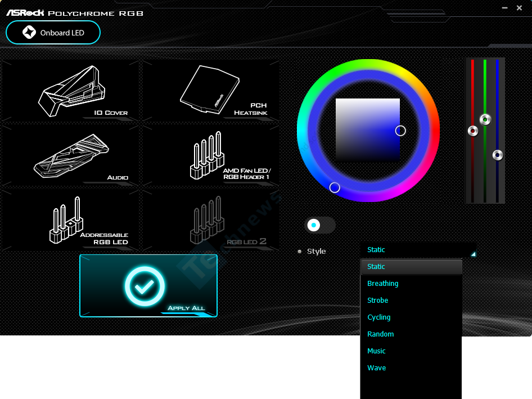The height and width of the screenshot is (399, 532).
Task: Open the Style dropdown showing Static
Action: pyautogui.click(x=418, y=250)
